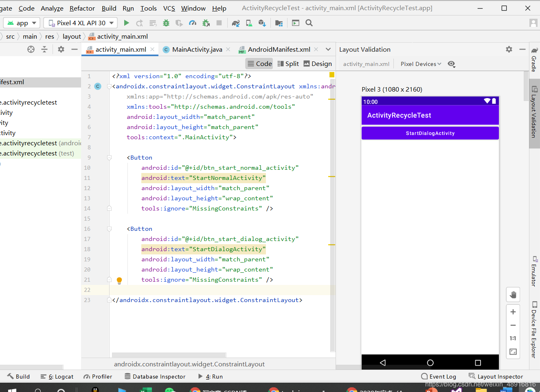Viewport: 540px width, 392px height.
Task: Click the class gutter icon on line 2
Action: (x=98, y=86)
